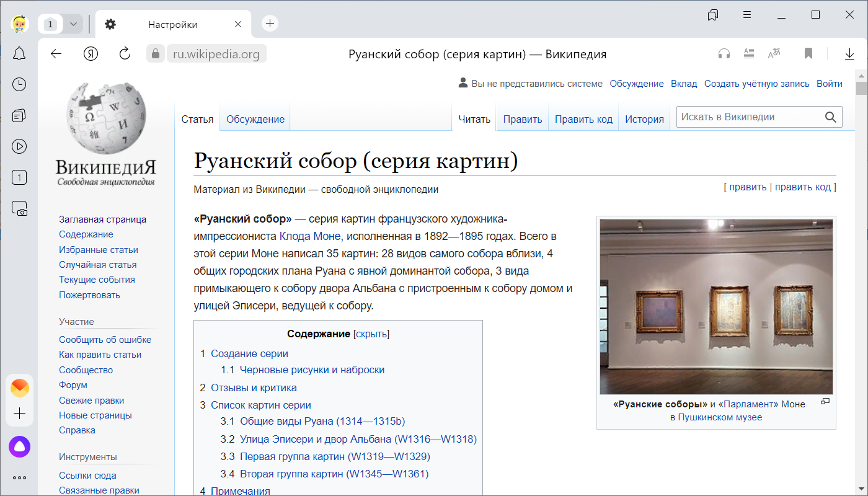Open the История tab
Viewport: 868px width, 496px height.
pyautogui.click(x=644, y=120)
